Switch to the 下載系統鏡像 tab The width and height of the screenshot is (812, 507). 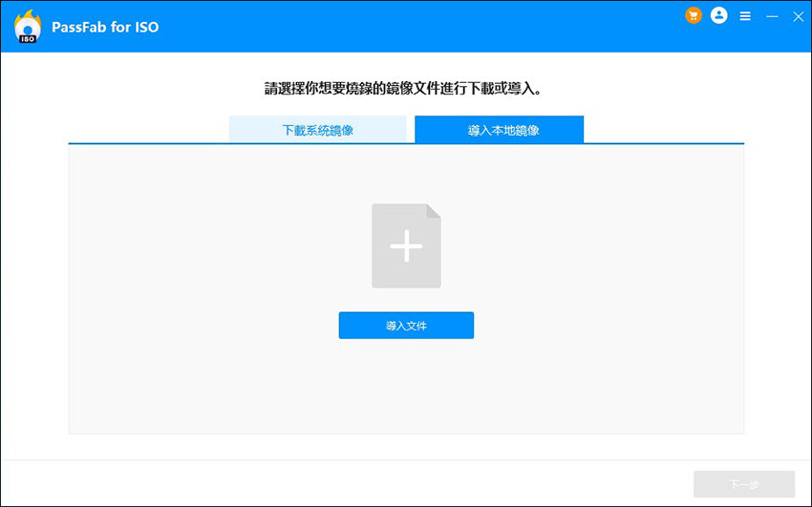[317, 130]
